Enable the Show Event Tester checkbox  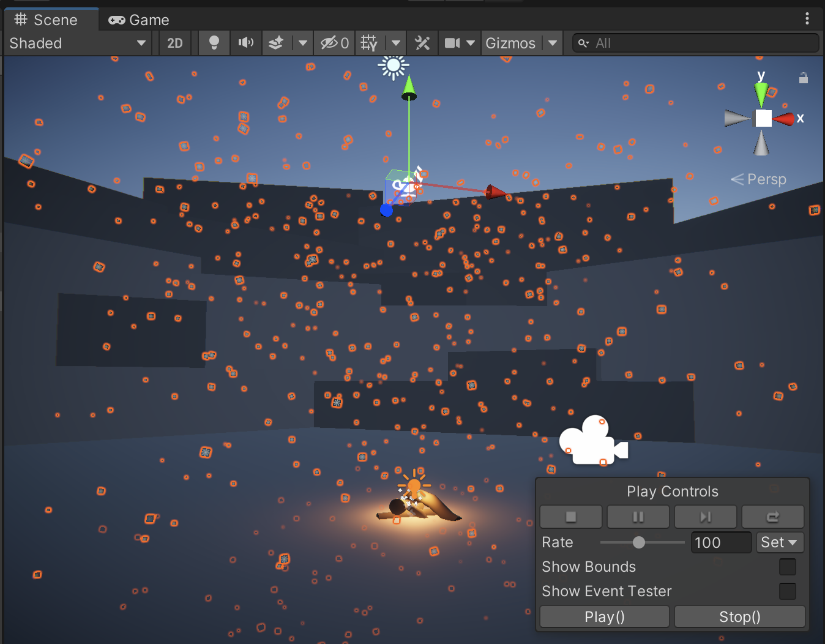click(x=788, y=591)
